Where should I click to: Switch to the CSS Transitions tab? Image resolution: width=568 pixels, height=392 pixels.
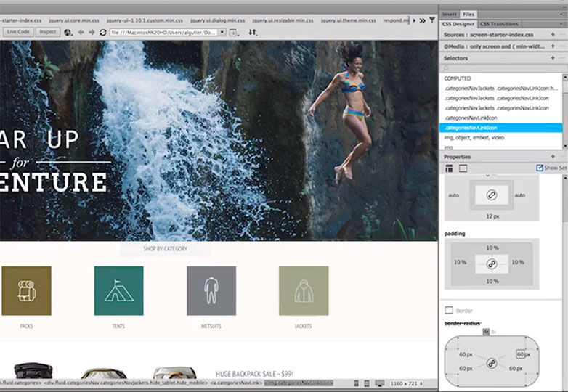click(499, 24)
